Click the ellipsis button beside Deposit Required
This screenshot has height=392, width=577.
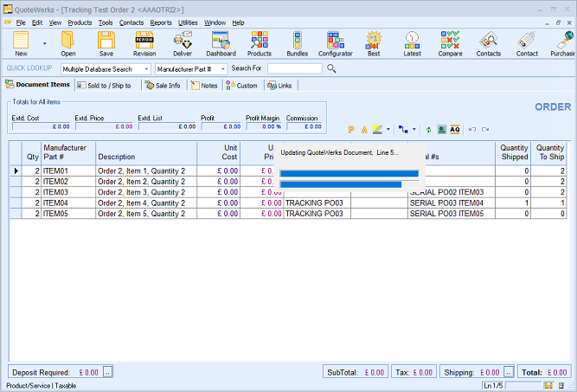click(x=107, y=372)
